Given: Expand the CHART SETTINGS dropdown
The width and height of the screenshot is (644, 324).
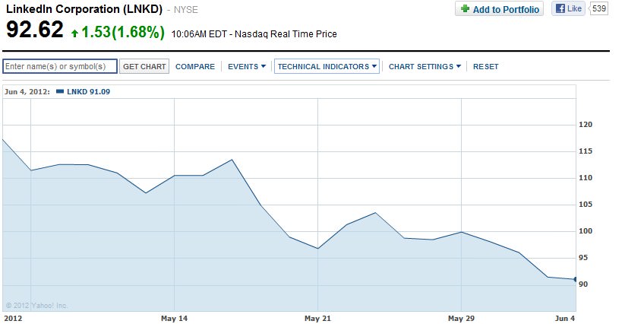Looking at the screenshot, I should point(425,66).
